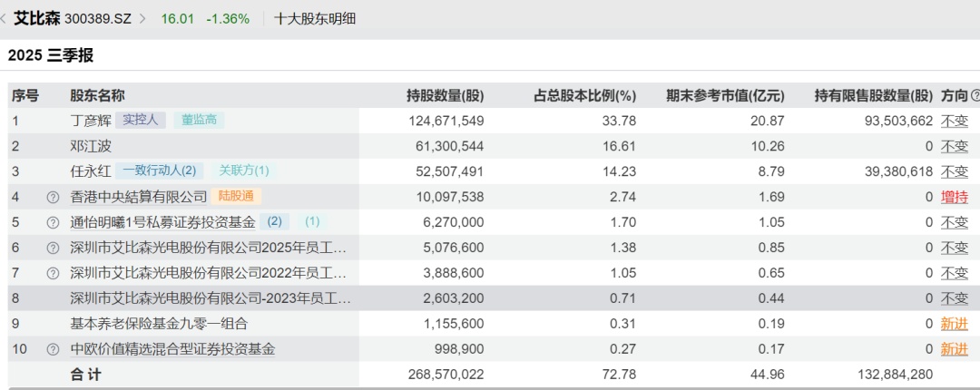Image resolution: width=980 pixels, height=390 pixels.
Task: Click question icon in the 2025年员工 row
Action: tap(53, 248)
